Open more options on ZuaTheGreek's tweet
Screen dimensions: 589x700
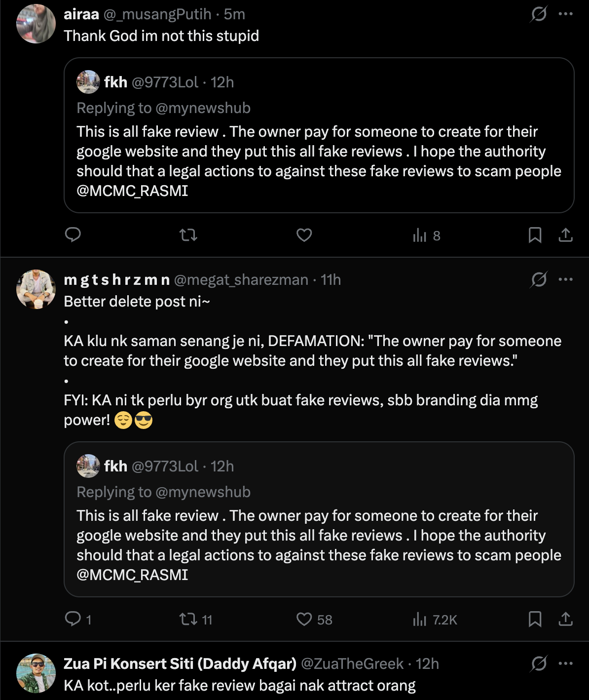pos(565,663)
